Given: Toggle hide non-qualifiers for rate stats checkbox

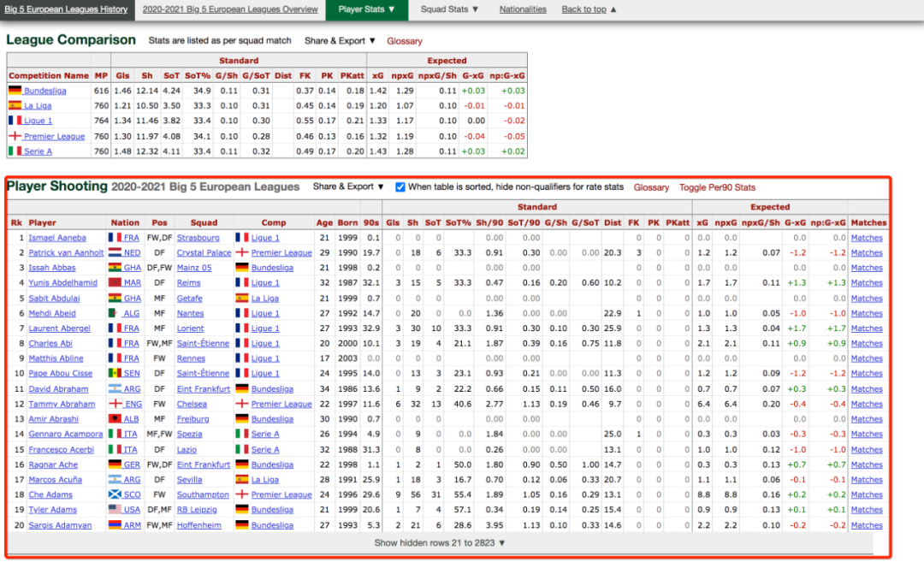Looking at the screenshot, I should click(x=400, y=186).
